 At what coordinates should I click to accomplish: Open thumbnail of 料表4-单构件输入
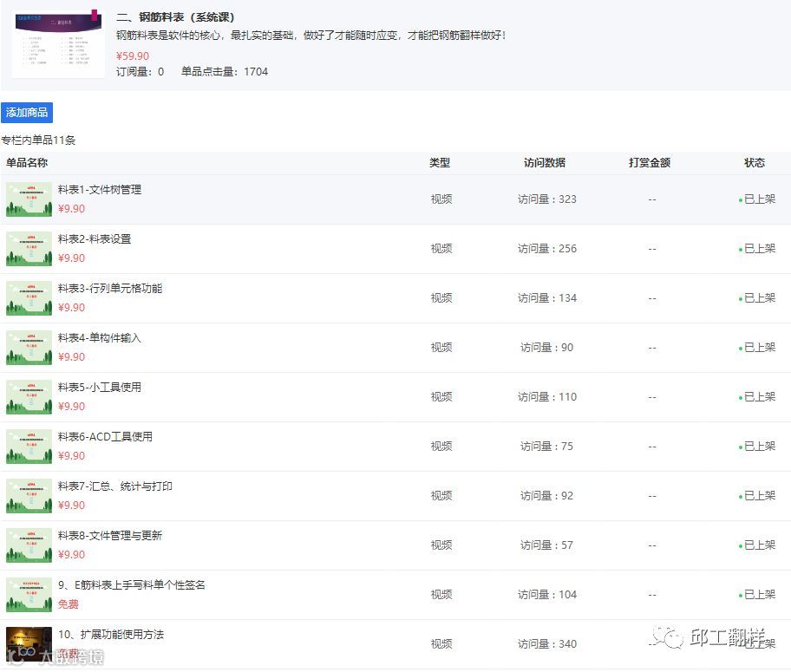pos(29,348)
